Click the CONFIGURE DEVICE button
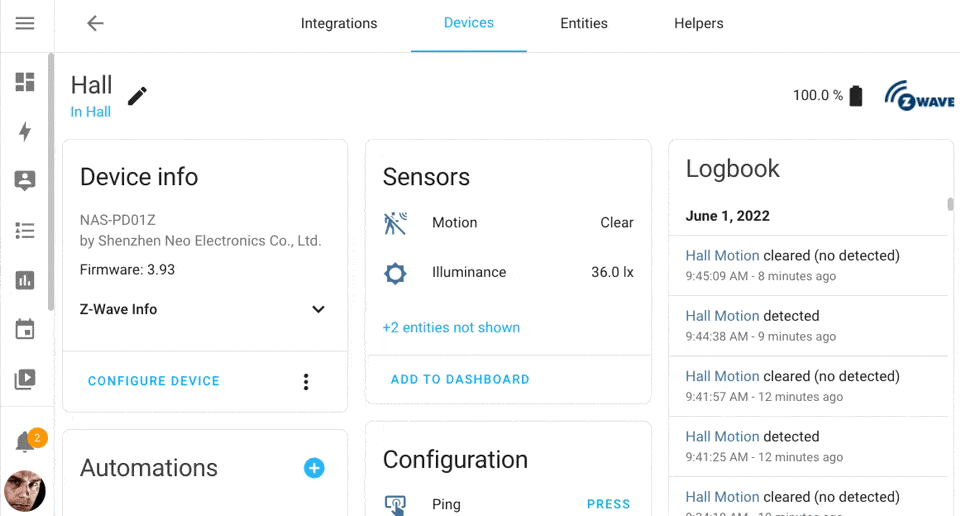 coord(154,382)
